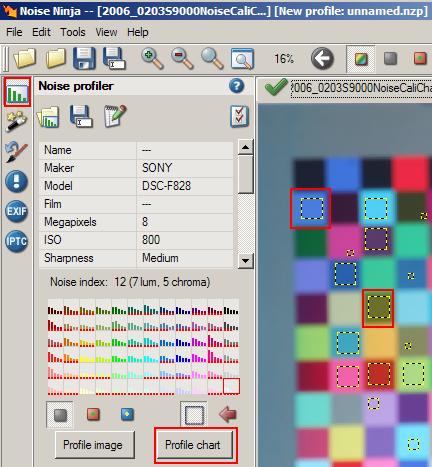Select red chroma chart button below histogram

[x=93, y=414]
